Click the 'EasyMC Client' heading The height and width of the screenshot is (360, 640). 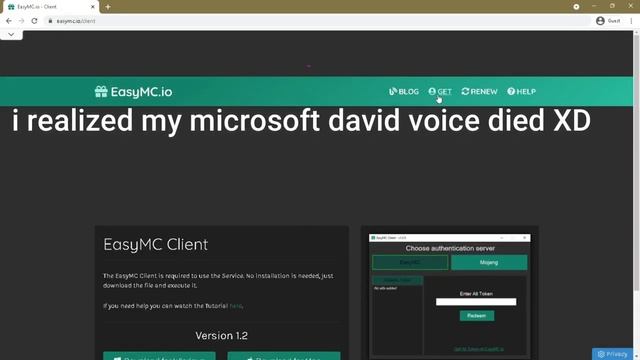[x=156, y=244]
